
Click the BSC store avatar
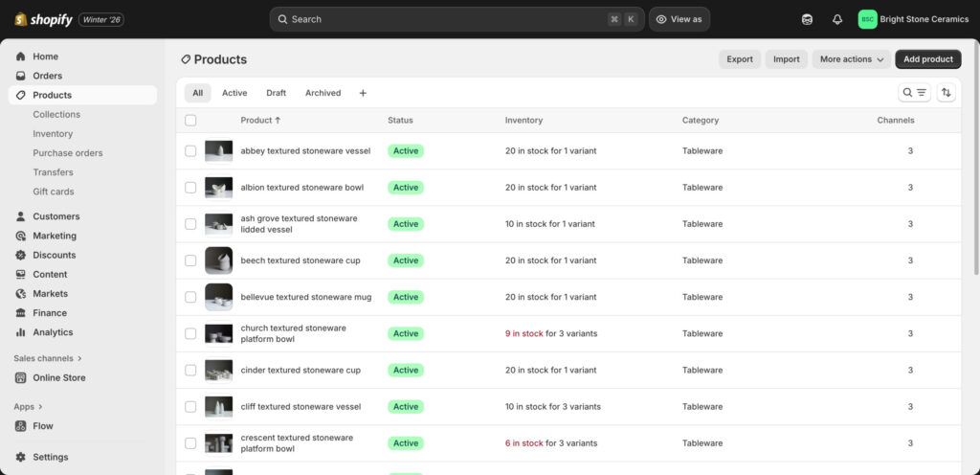point(867,19)
